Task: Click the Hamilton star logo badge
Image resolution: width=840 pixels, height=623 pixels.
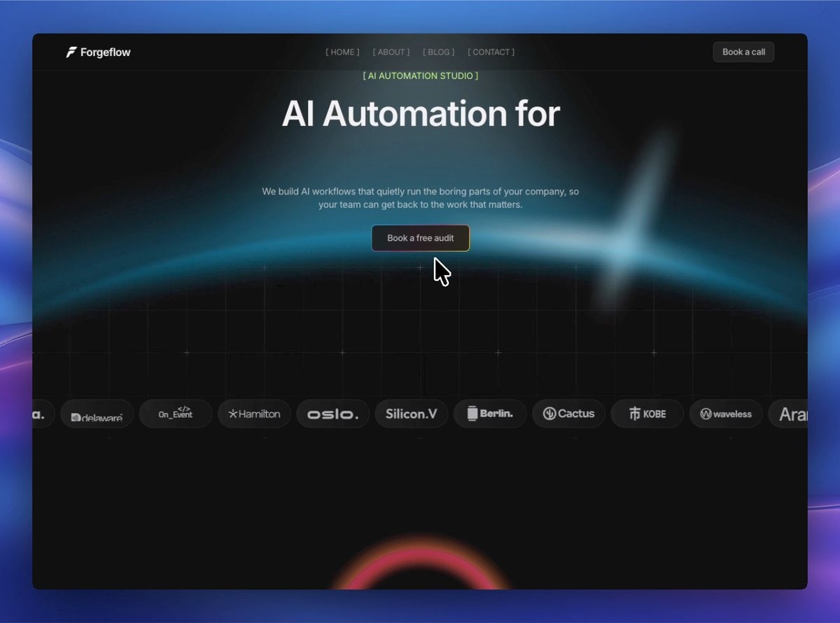Action: (254, 414)
